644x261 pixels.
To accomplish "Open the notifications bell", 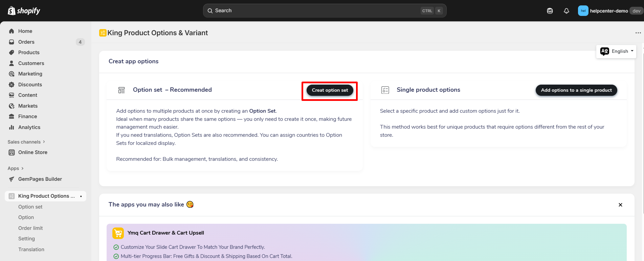I will coord(567,11).
